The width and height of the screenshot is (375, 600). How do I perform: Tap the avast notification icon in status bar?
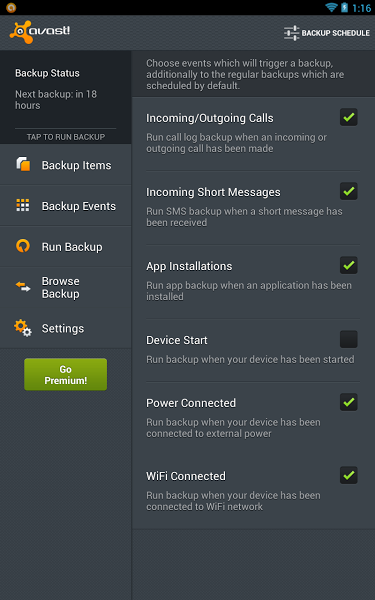click(11, 7)
